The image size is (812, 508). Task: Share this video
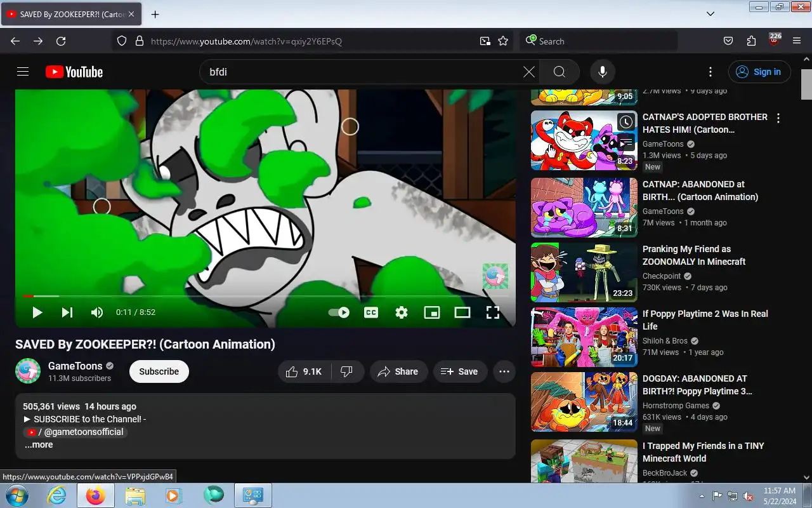(398, 371)
